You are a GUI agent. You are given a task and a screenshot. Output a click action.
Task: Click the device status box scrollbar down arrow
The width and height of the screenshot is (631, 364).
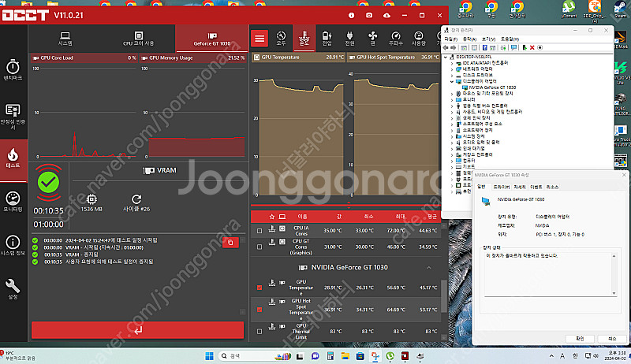coord(614,293)
